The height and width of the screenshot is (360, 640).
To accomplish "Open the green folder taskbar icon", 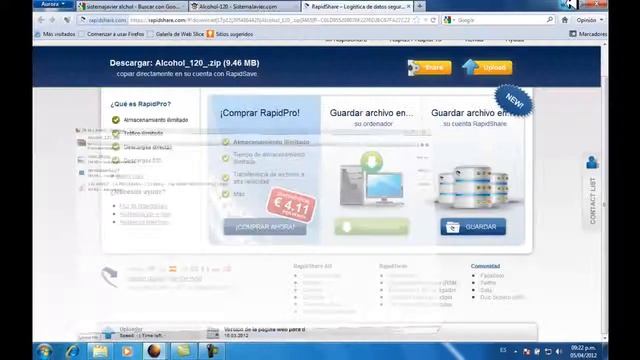I will [x=183, y=351].
